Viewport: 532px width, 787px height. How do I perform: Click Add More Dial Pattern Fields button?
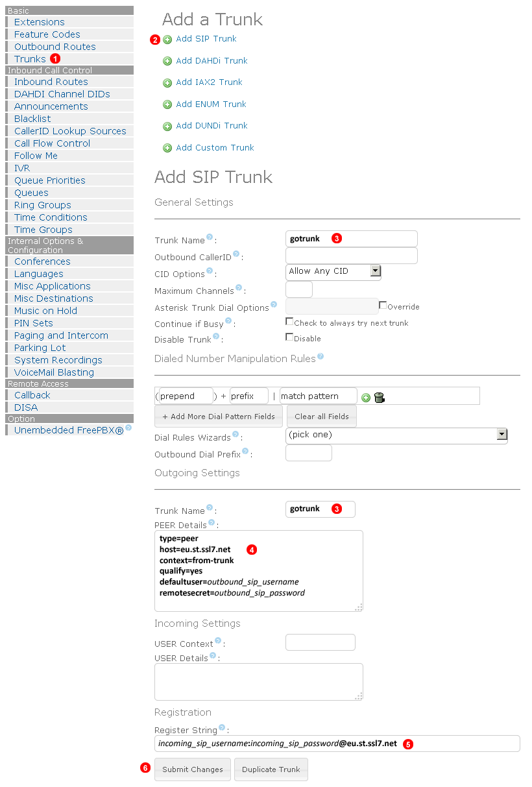219,417
